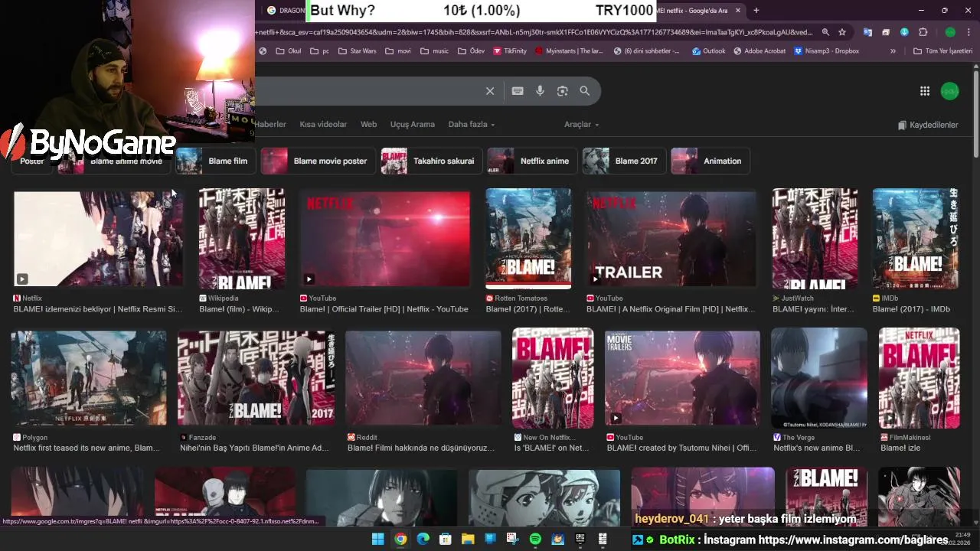Open the Google account avatar on the page
The image size is (980, 551).
(949, 91)
